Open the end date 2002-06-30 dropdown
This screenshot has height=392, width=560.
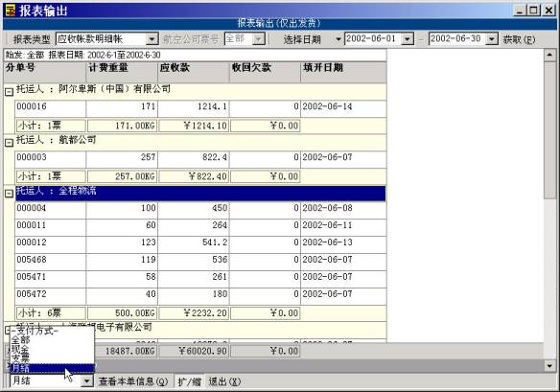click(492, 39)
